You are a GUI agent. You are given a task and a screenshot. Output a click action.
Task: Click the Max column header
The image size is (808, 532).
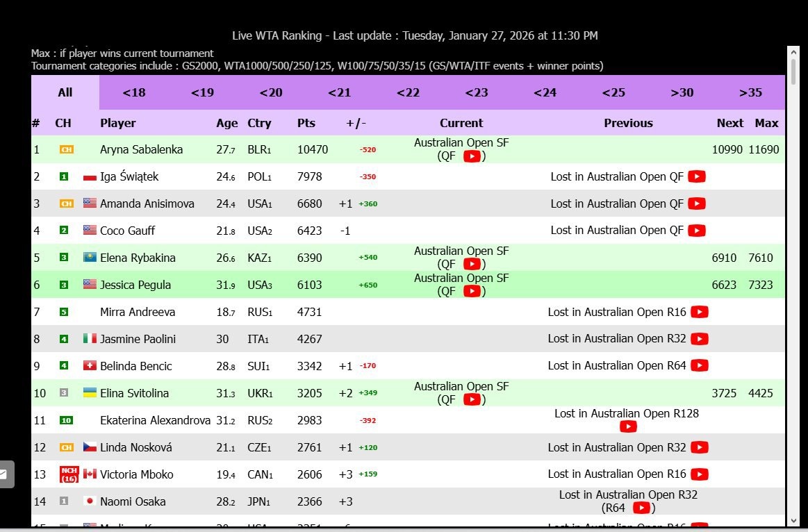tap(767, 123)
